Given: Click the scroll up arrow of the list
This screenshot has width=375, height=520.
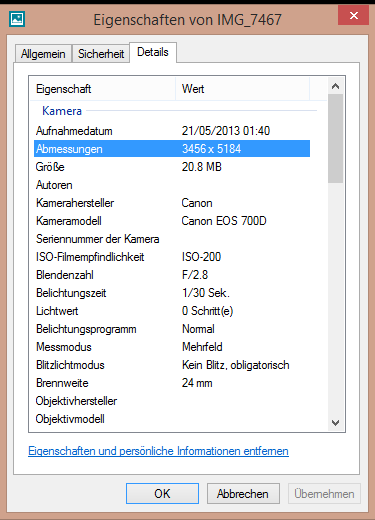Looking at the screenshot, I should (x=335, y=86).
